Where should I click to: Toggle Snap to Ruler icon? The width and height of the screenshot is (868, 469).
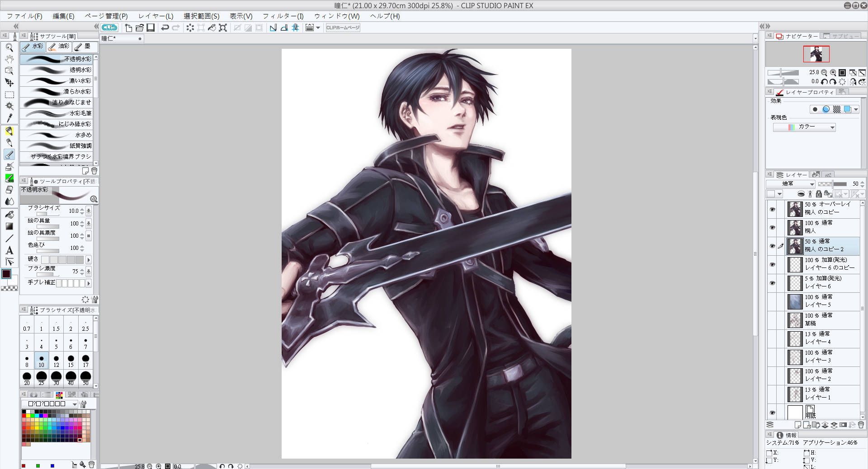(273, 28)
